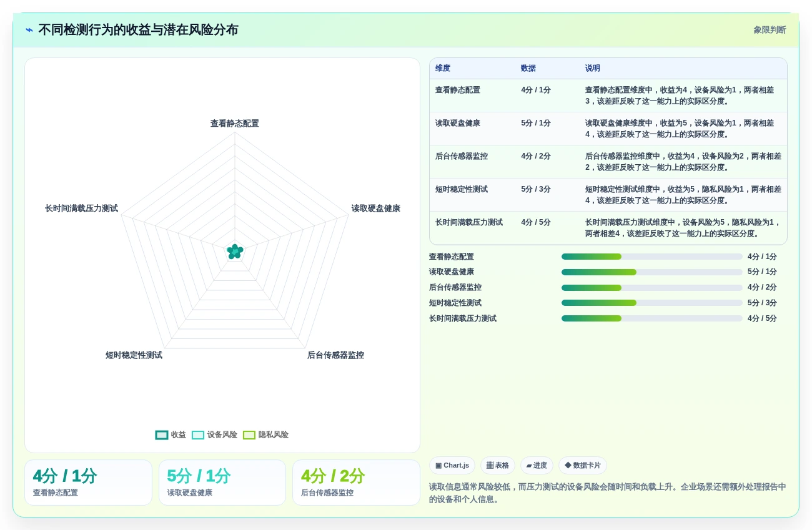Click the 进度 tag chip
The width and height of the screenshot is (812, 530).
(x=537, y=465)
